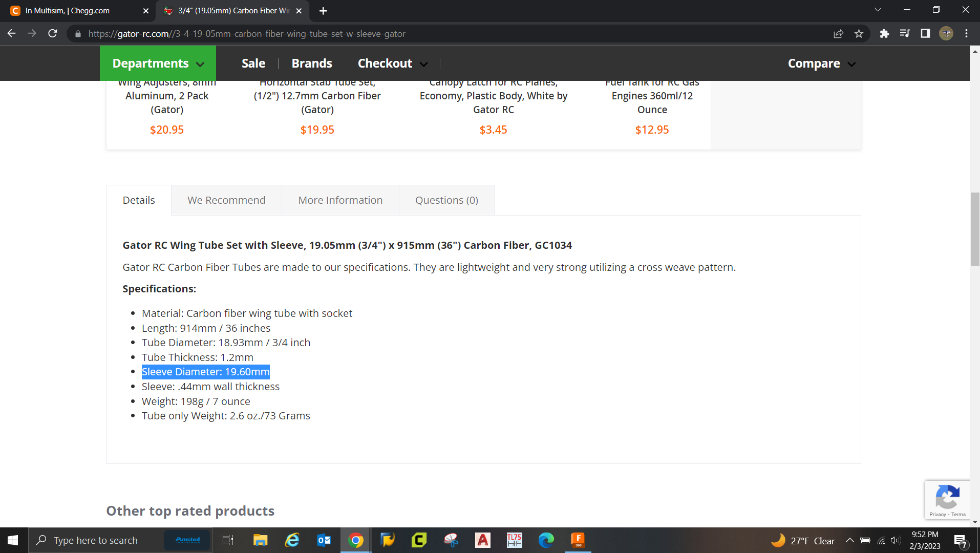980x553 pixels.
Task: Open the notification center
Action: pos(961,541)
